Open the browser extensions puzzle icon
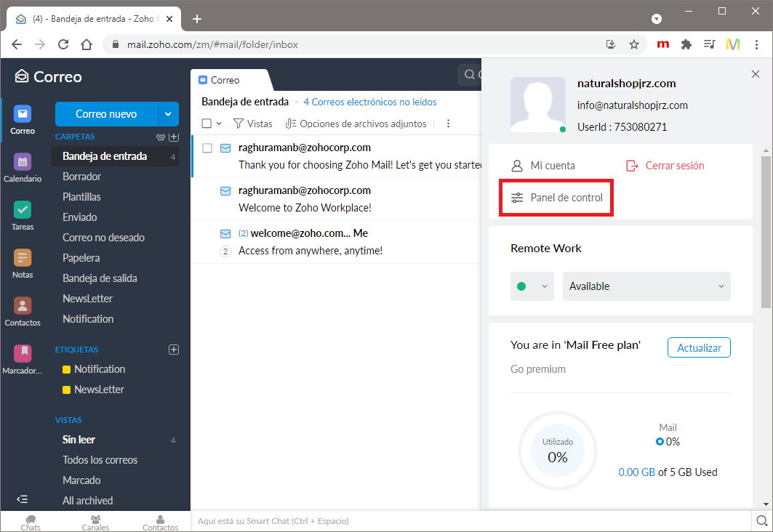773x532 pixels. click(686, 44)
